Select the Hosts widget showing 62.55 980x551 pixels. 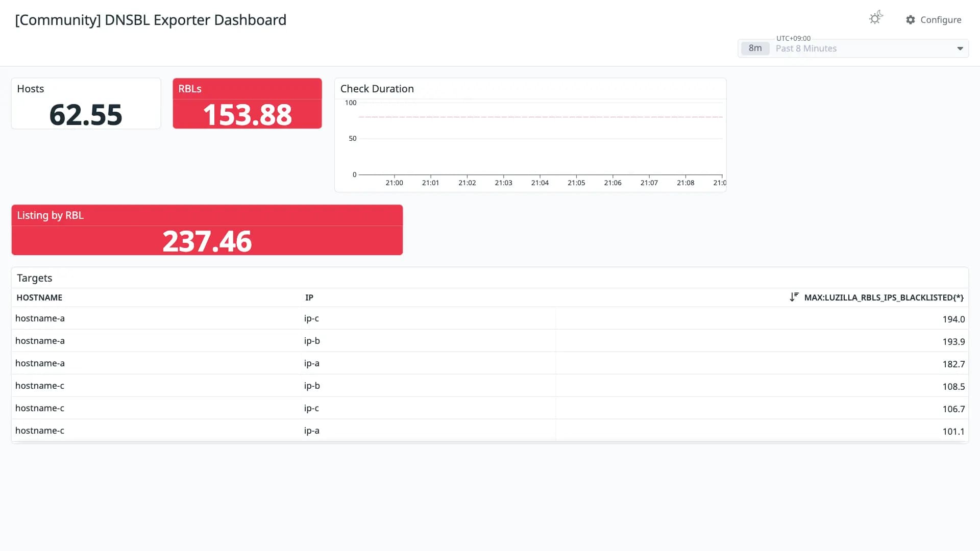[86, 104]
